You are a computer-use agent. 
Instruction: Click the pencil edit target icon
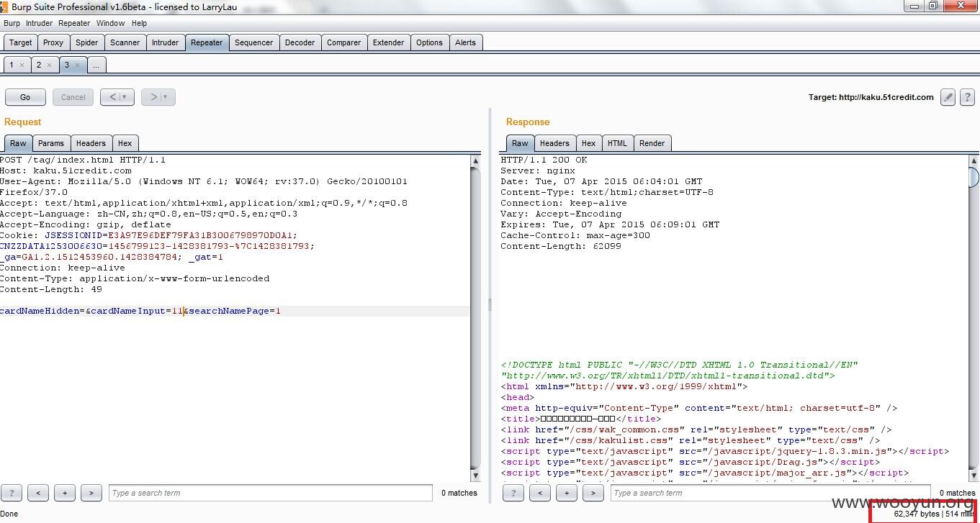[948, 97]
